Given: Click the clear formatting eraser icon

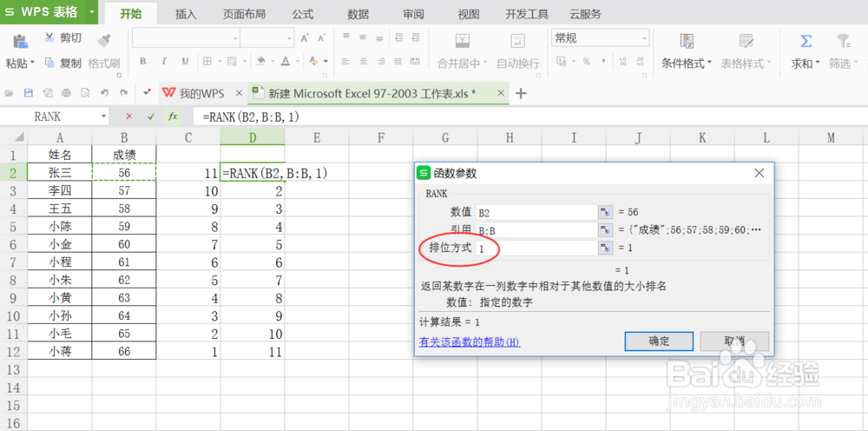Looking at the screenshot, I should 314,62.
